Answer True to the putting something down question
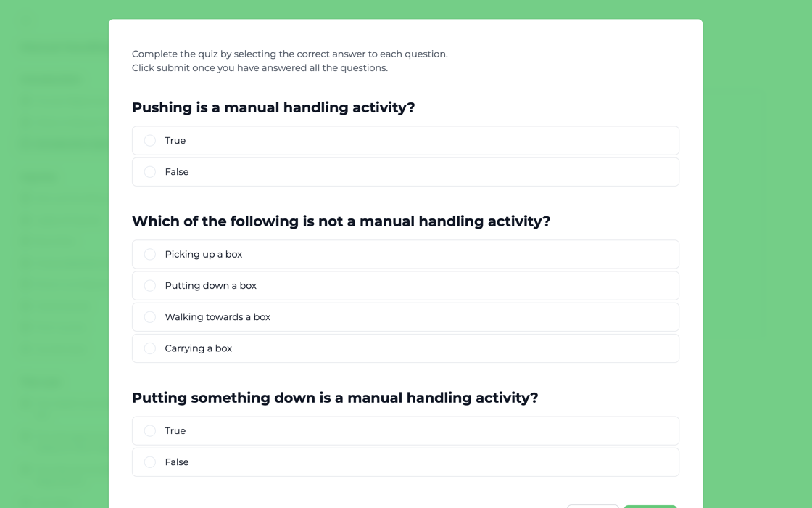812x508 pixels. (x=149, y=430)
